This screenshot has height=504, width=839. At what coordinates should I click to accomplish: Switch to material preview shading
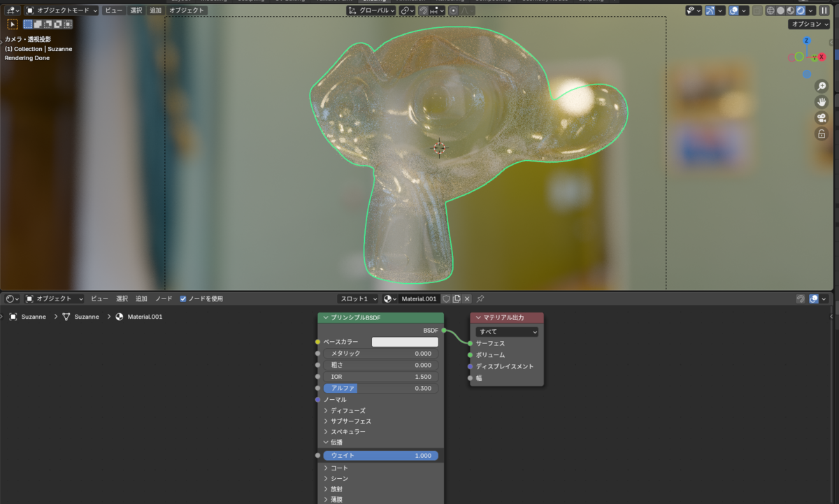click(790, 10)
